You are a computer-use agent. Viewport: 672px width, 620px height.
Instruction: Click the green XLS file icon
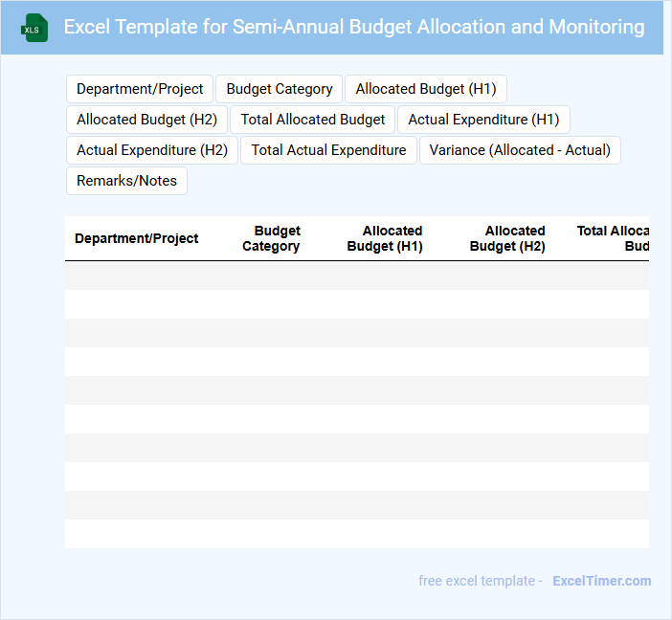click(34, 28)
